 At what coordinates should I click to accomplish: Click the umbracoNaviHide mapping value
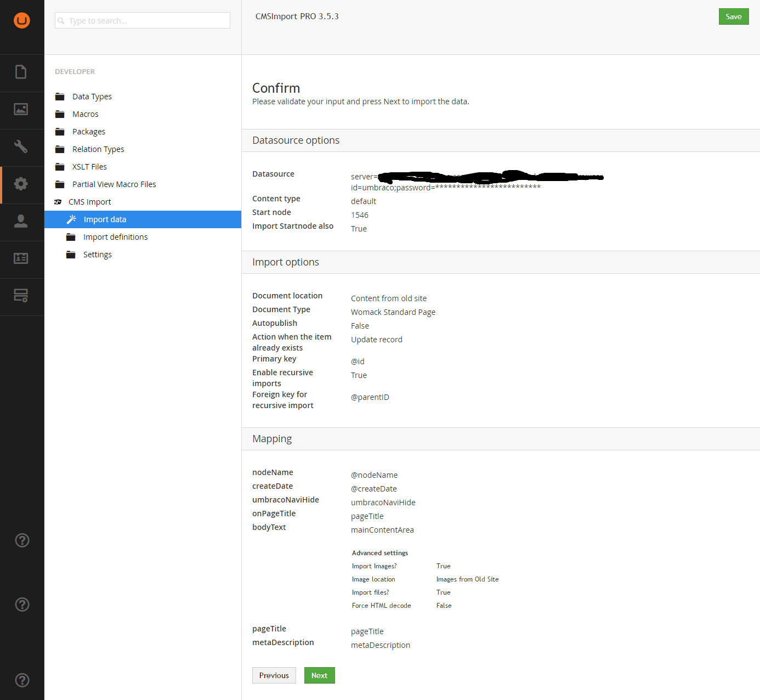[383, 503]
